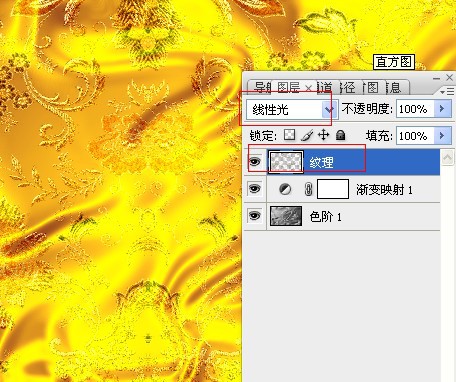The height and width of the screenshot is (382, 456).
Task: Click the mask link chain on 渐变映射 1
Action: pos(308,189)
